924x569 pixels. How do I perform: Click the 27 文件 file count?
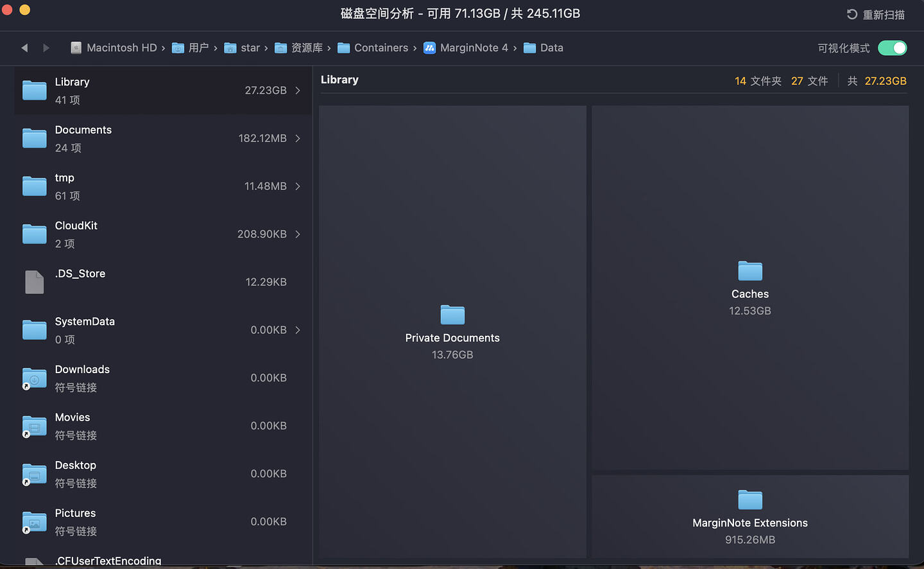click(x=809, y=81)
